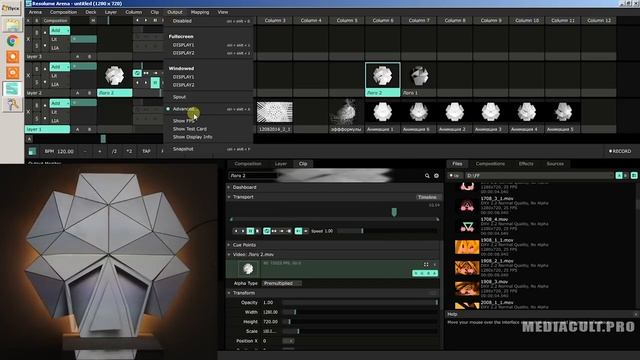Screen dimensions: 640x360
Task: Search clip parameters with magnifier icon
Action: [x=427, y=176]
